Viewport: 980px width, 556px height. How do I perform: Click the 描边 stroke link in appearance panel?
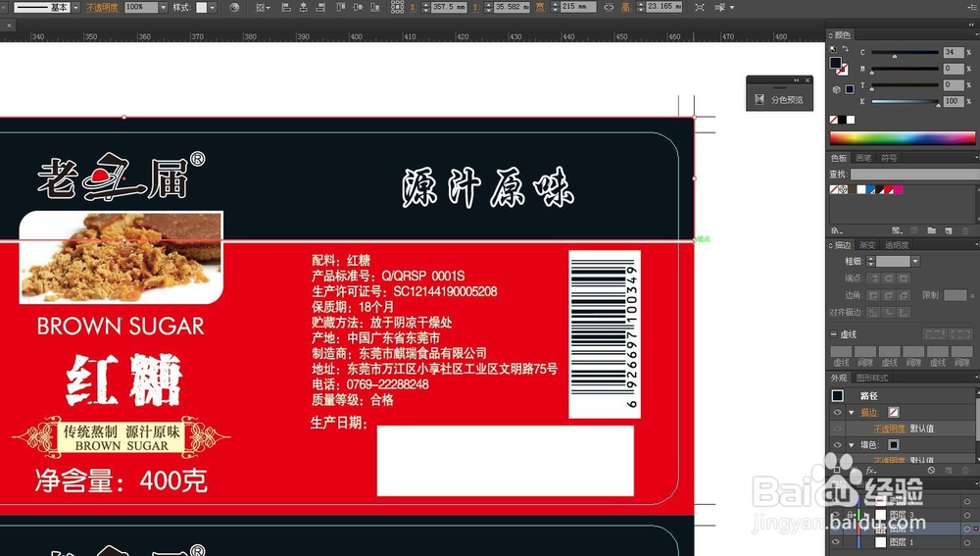868,412
